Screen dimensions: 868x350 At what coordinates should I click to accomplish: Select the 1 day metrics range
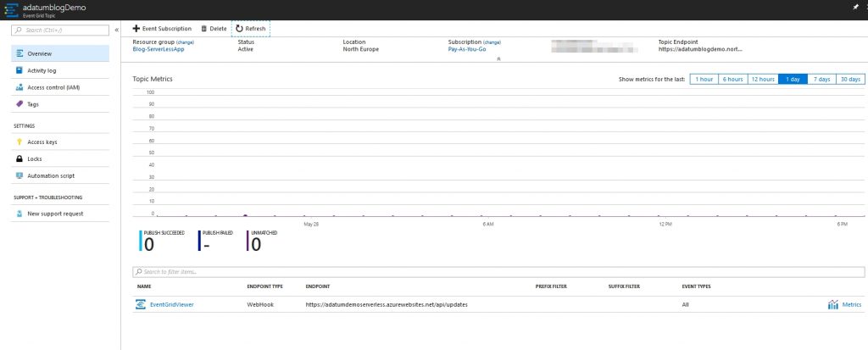point(793,79)
